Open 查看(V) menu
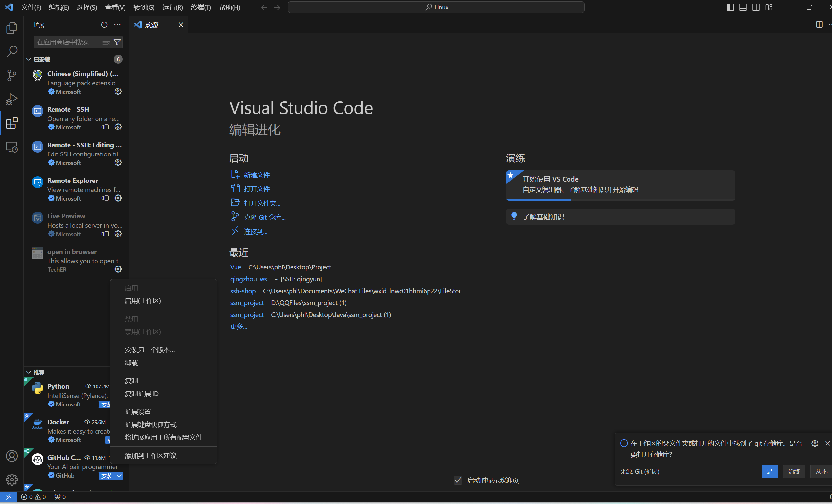This screenshot has width=832, height=504. click(x=115, y=7)
